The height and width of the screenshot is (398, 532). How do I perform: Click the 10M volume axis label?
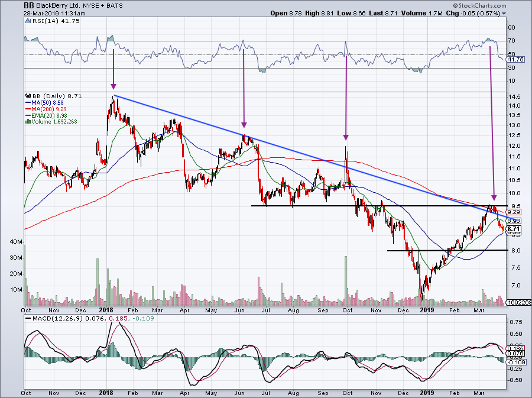[17, 290]
